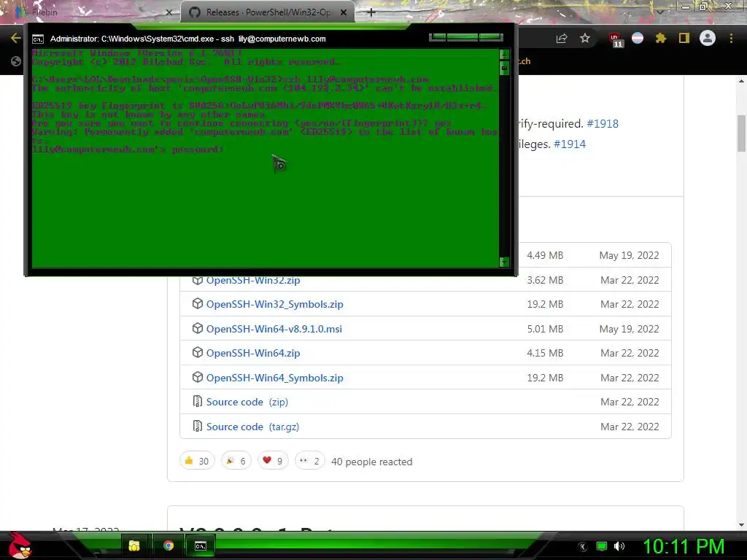Toggle the heart reaction showing 9

click(x=273, y=461)
